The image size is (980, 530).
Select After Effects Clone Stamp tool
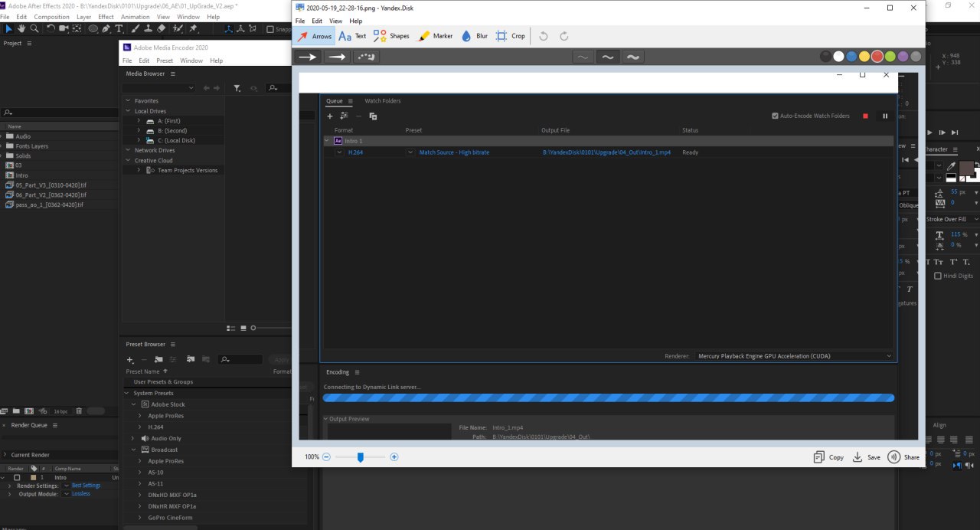pos(148,29)
